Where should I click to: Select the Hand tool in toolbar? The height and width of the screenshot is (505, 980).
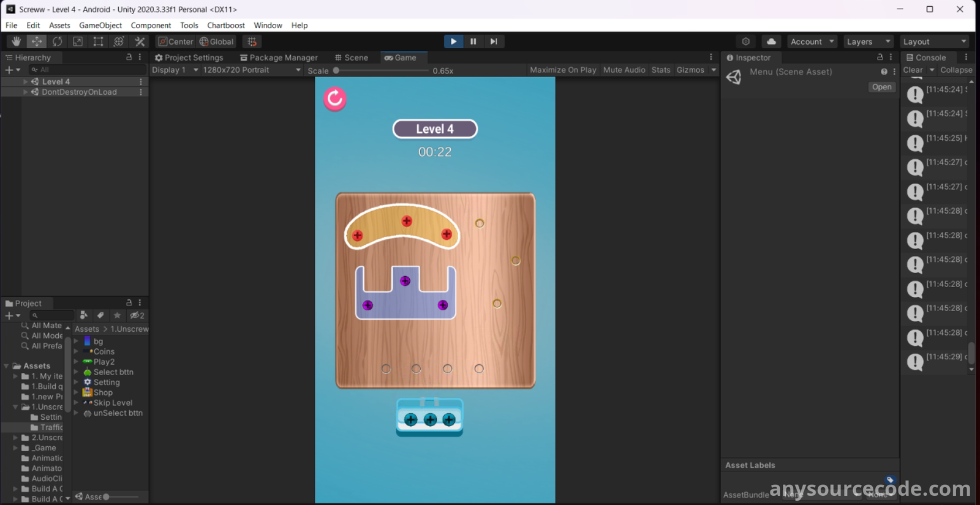(x=17, y=42)
